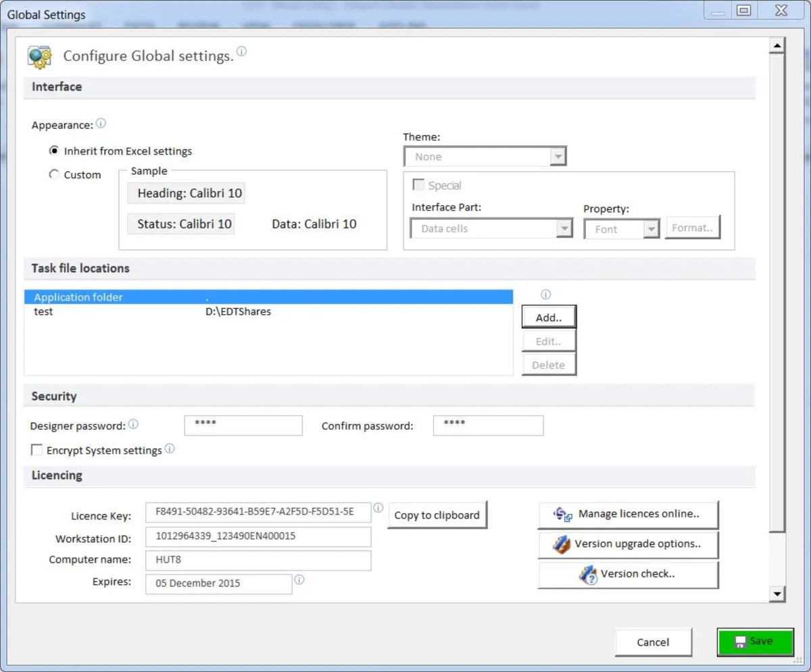Click the info icon beside Licence Key field
The height and width of the screenshot is (672, 811).
(378, 508)
